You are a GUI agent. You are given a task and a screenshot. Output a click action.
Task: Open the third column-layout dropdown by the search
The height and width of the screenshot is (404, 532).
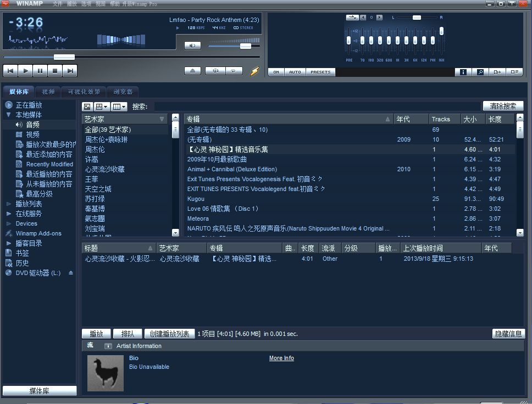coord(119,106)
